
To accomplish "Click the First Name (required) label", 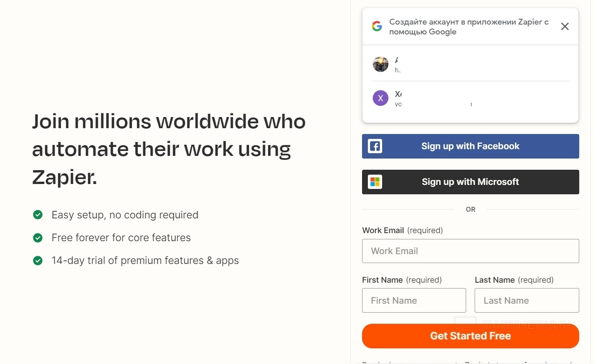I will coord(401,280).
